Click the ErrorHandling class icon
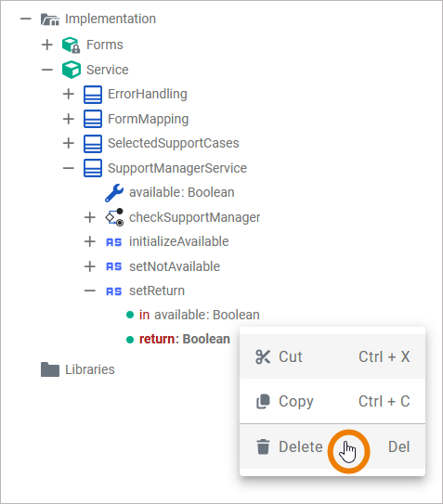 coord(93,95)
